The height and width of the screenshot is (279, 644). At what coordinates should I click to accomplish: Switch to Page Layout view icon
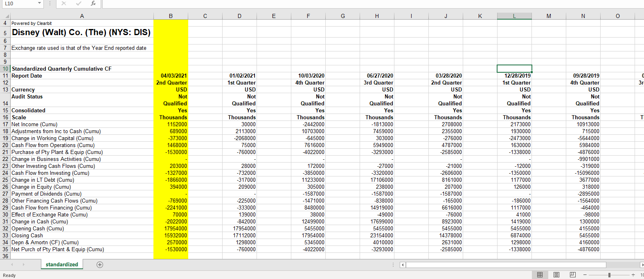(x=556, y=275)
